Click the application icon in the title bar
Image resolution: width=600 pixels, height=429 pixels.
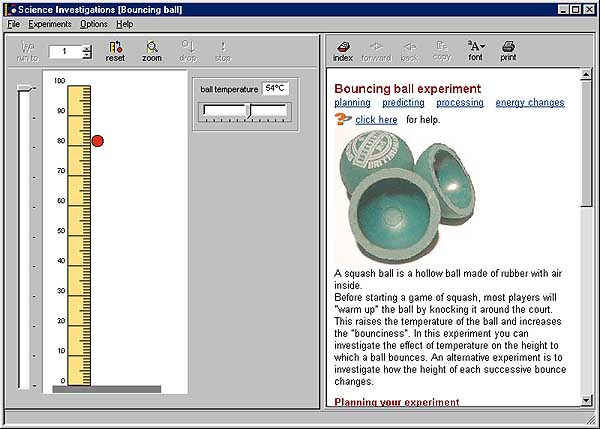11,10
